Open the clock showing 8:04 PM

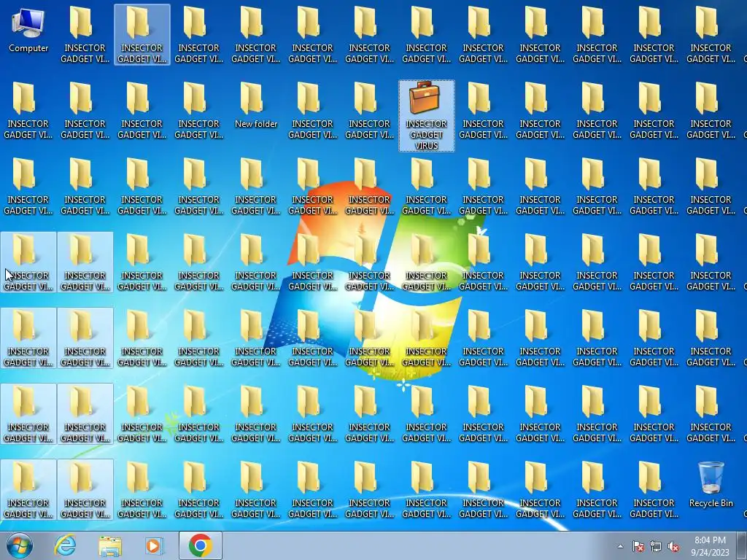710,545
